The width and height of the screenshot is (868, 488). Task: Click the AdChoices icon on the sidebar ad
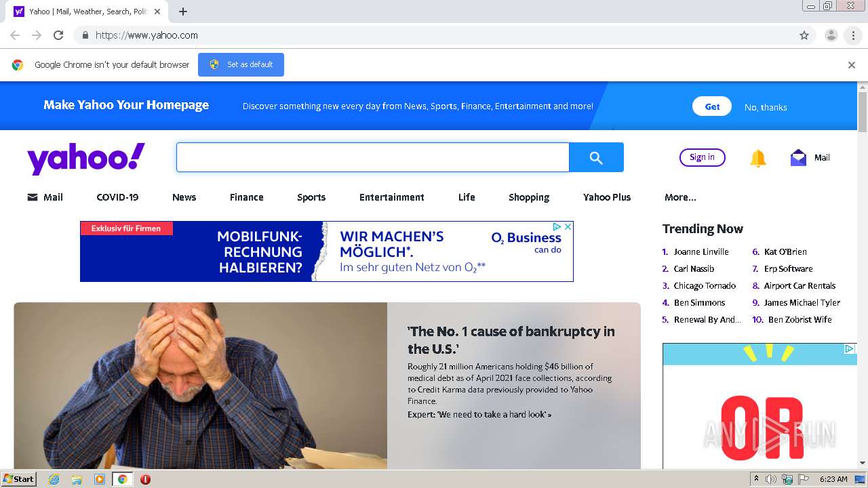[x=849, y=349]
